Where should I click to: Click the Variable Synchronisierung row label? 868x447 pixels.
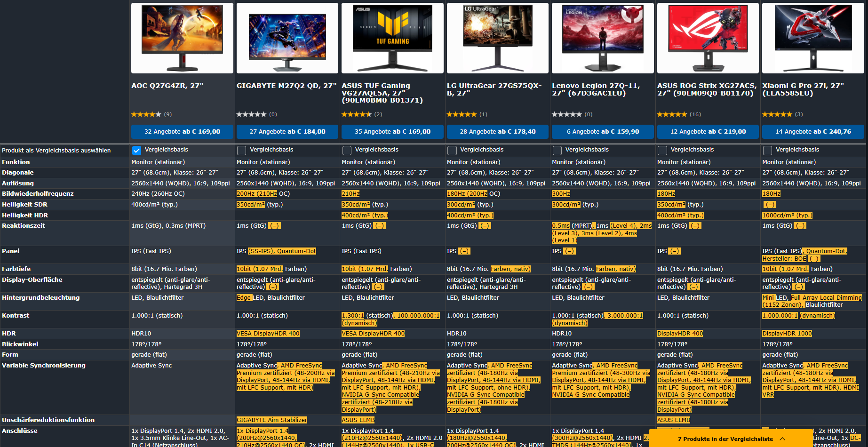tap(44, 365)
